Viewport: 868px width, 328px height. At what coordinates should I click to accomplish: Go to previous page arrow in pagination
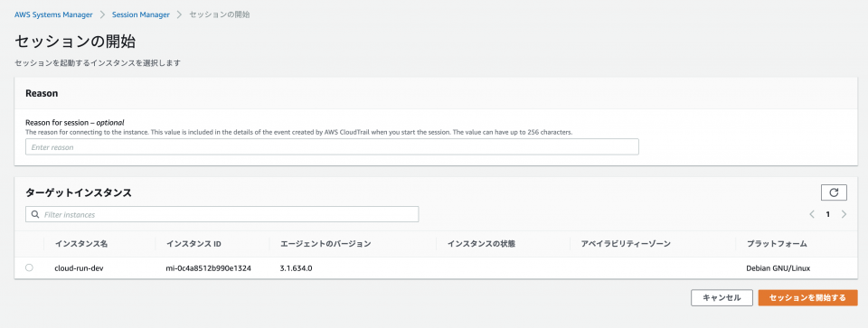tap(812, 214)
